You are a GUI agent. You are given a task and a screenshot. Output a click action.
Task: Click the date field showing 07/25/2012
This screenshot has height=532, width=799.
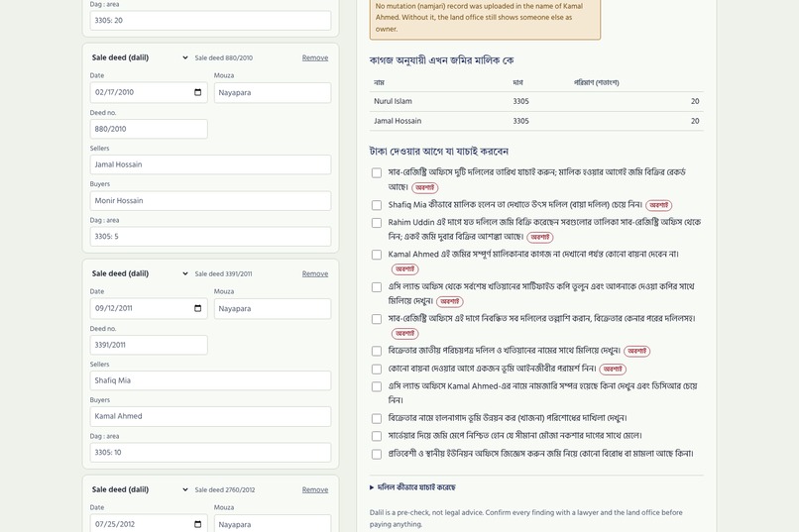[x=149, y=523]
